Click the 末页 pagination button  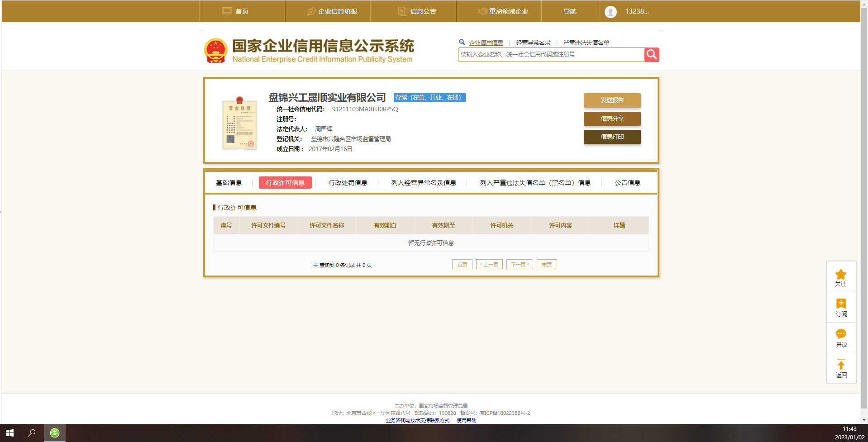coord(547,265)
